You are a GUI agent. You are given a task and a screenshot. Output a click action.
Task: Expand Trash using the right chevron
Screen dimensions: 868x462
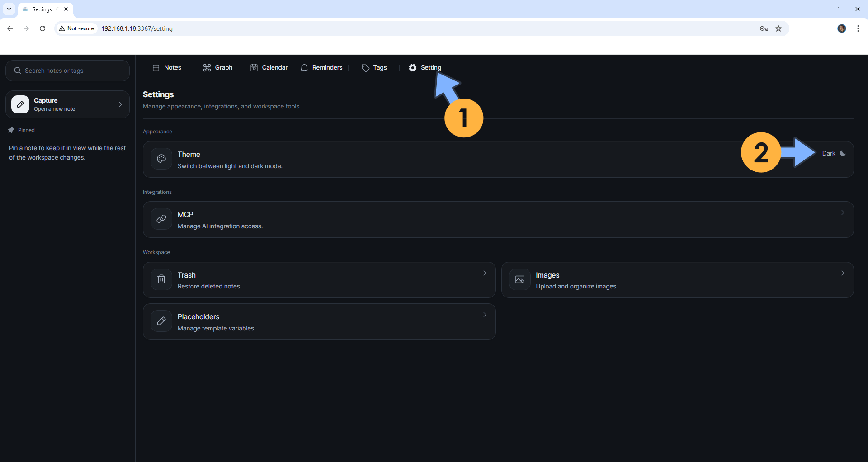pos(484,273)
